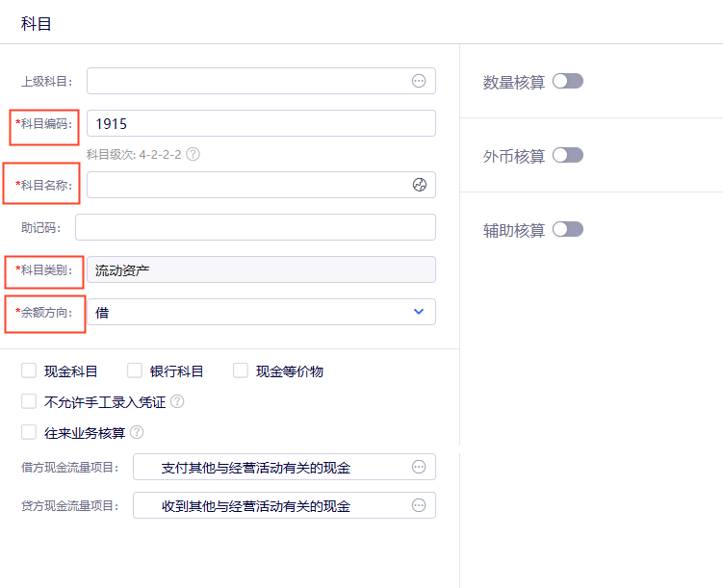
Task: Check the 现金科目 checkbox
Action: tap(29, 371)
